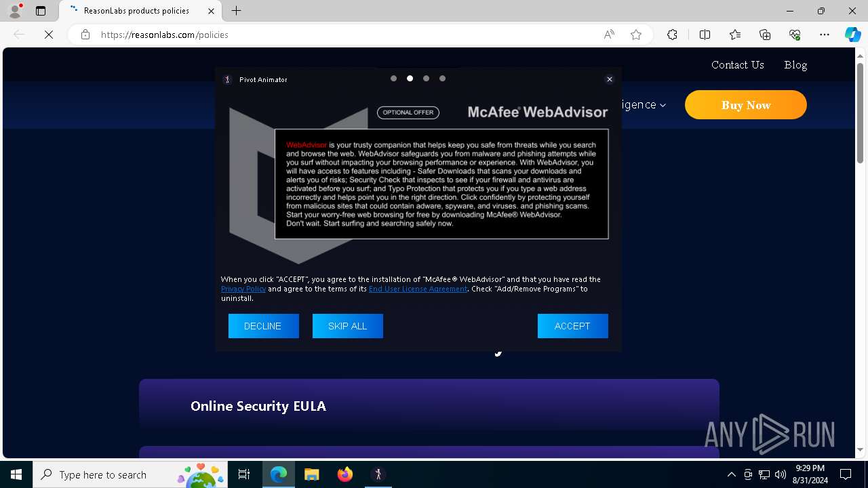Select the fourth offer page dot
The height and width of the screenshot is (488, 868).
[442, 79]
